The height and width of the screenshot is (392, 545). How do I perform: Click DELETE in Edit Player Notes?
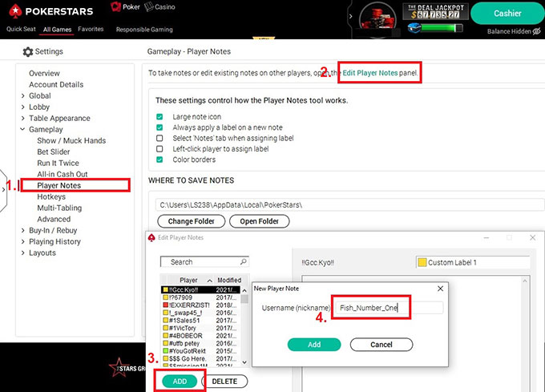coord(224,382)
